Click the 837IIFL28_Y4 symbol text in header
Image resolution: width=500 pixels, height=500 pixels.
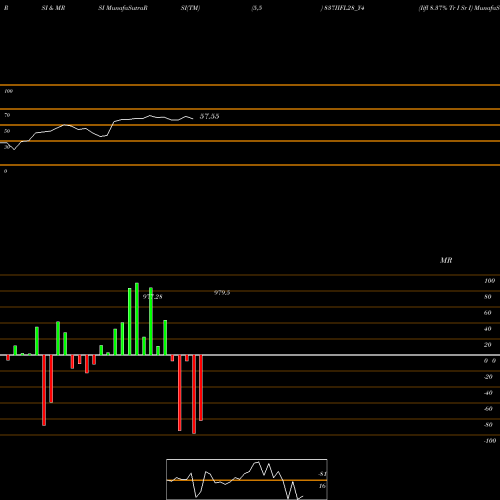343,8
